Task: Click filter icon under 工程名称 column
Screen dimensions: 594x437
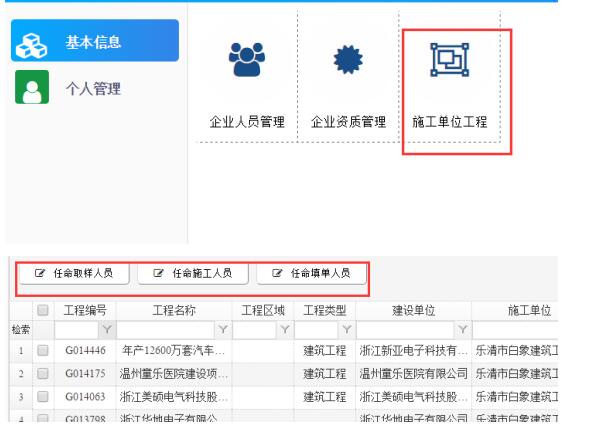Action: point(223,329)
